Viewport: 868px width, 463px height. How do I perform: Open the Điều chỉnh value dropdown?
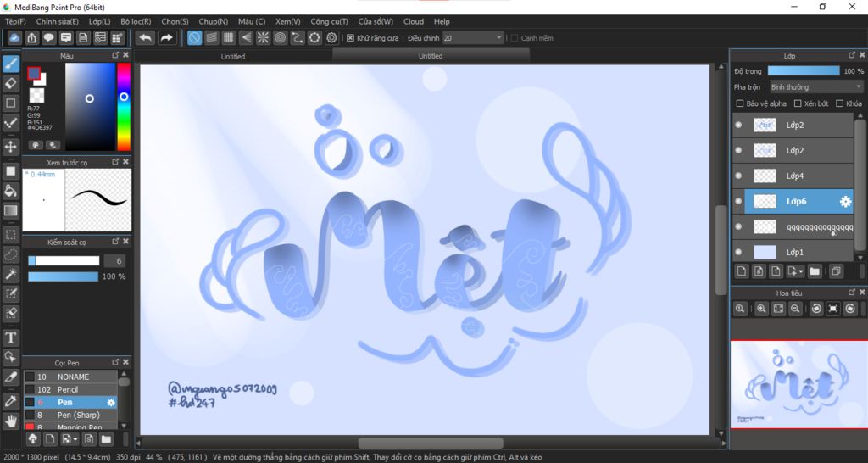473,37
